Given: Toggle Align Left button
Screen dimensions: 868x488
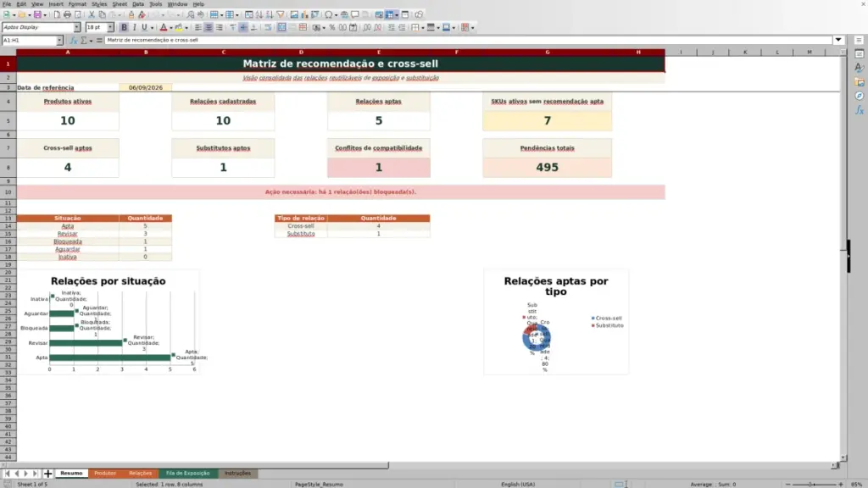Looking at the screenshot, I should click(198, 28).
